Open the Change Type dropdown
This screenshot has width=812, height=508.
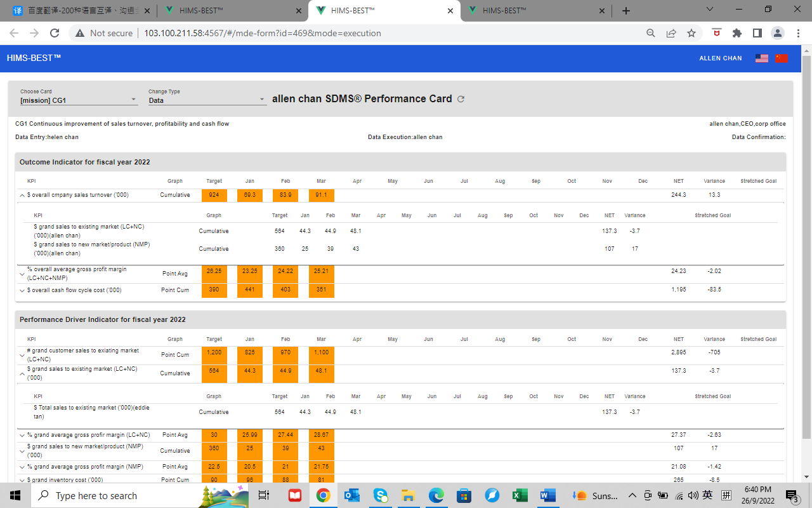[x=207, y=100]
